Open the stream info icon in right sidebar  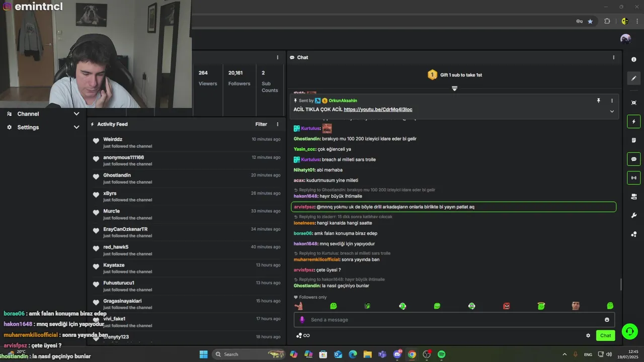[633, 59]
